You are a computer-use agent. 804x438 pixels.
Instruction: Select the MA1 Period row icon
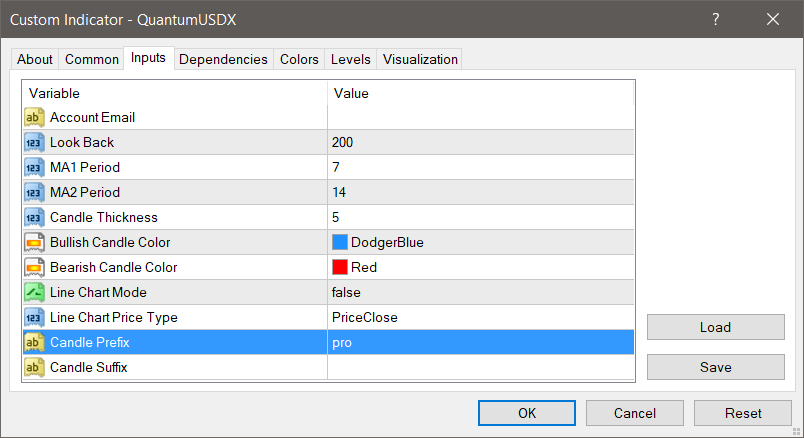pos(33,167)
